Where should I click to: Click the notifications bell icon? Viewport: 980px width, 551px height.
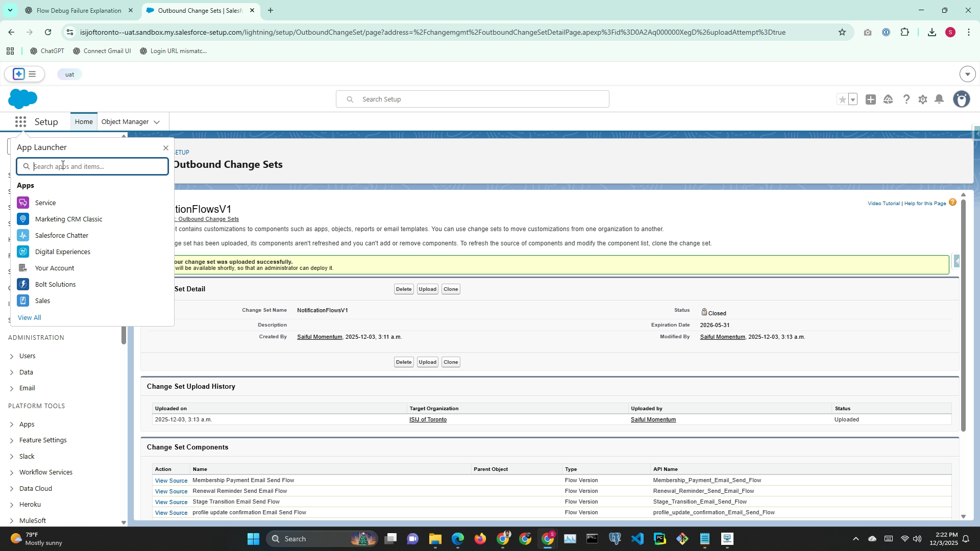(939, 99)
